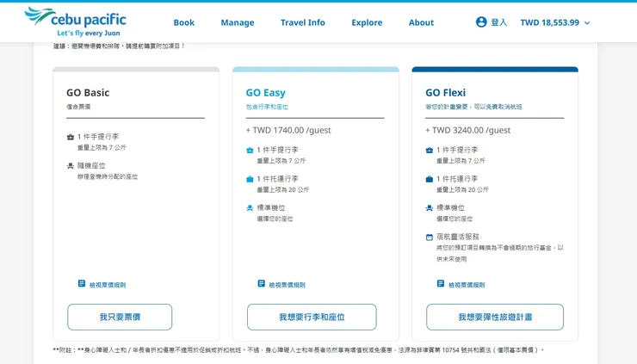Click fare rules document icon in GO Easy
This screenshot has height=364, width=637.
[x=261, y=284]
